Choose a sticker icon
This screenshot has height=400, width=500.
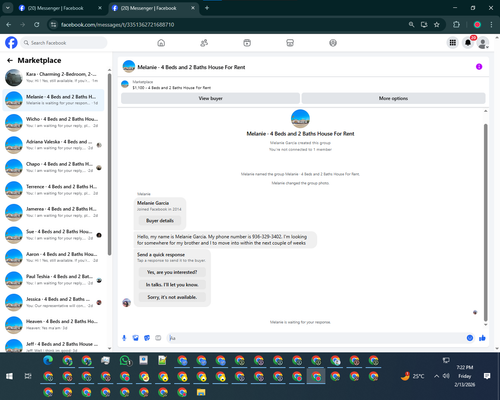pyautogui.click(x=147, y=338)
